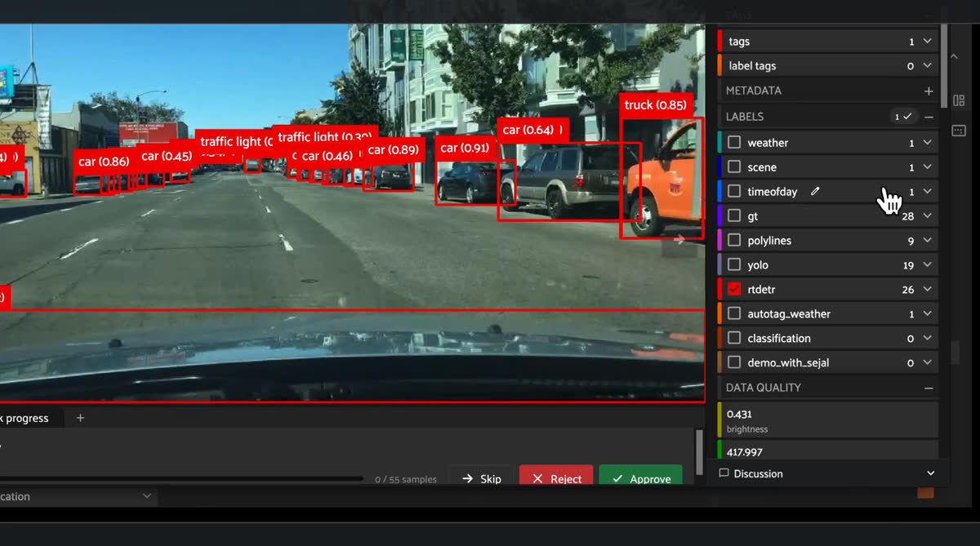Expand the polylines field chevron

click(x=928, y=240)
